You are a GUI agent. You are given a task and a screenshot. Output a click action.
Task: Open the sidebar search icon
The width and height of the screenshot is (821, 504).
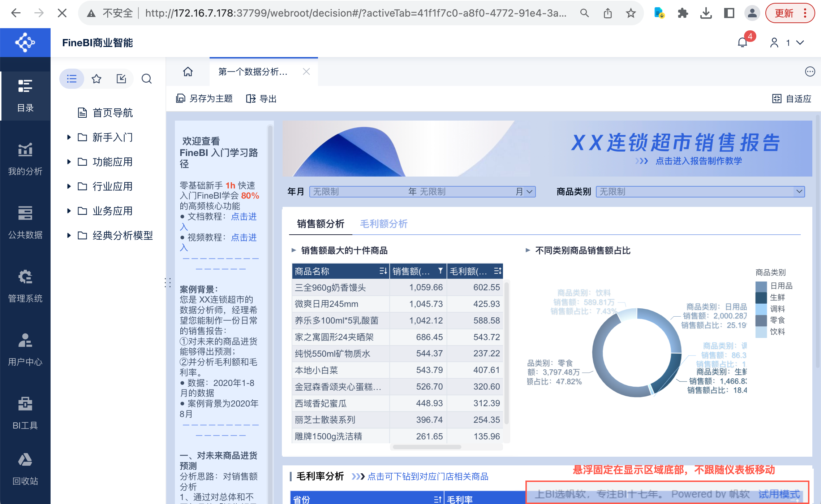coord(146,79)
